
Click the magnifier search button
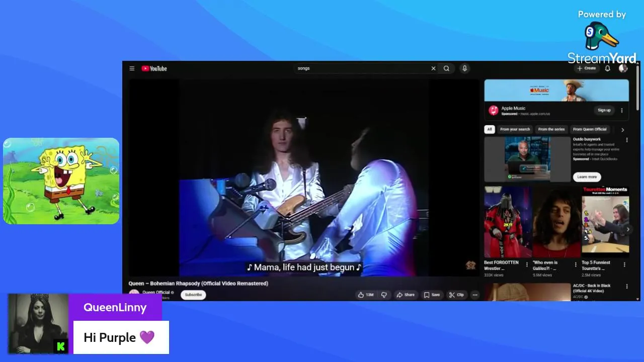point(446,68)
